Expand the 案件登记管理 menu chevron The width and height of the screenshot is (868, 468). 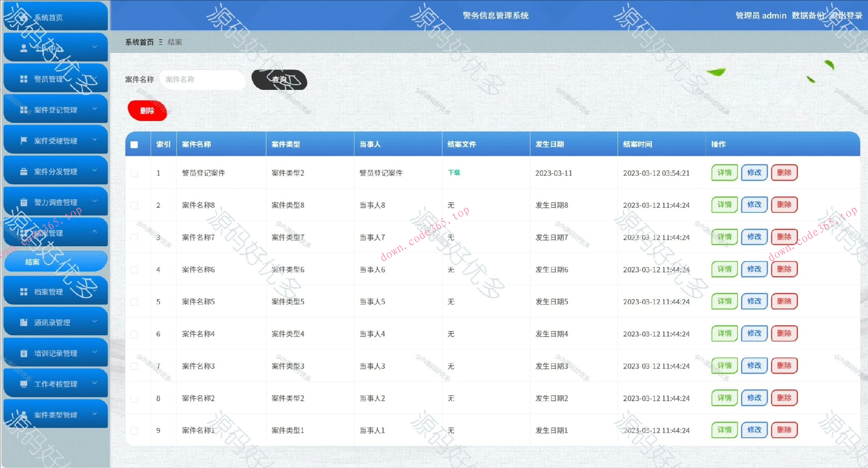point(94,109)
